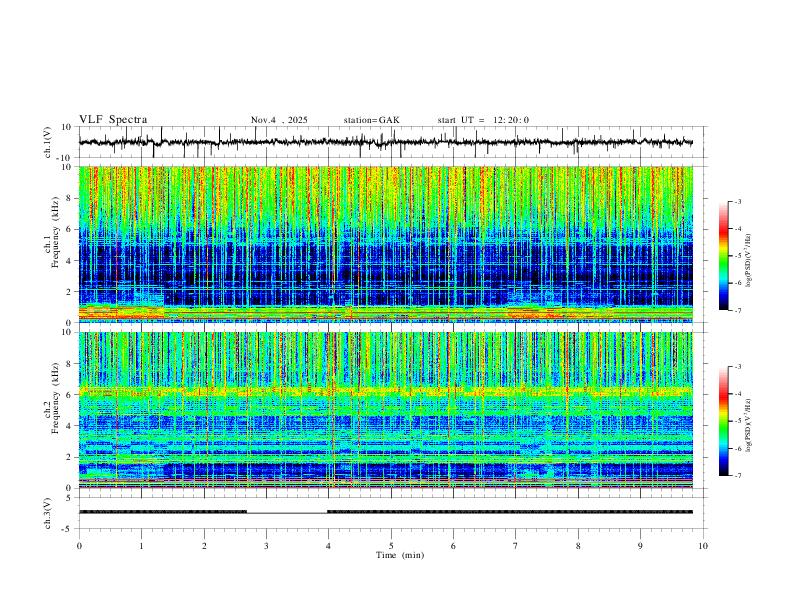Click the '4' kHz tick on ch.2 spectrogram

coord(70,426)
